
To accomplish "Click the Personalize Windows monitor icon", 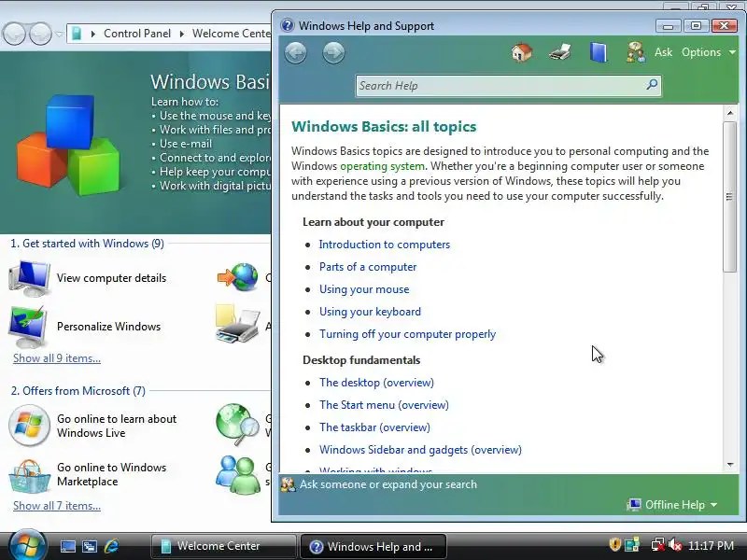I will coord(28,327).
